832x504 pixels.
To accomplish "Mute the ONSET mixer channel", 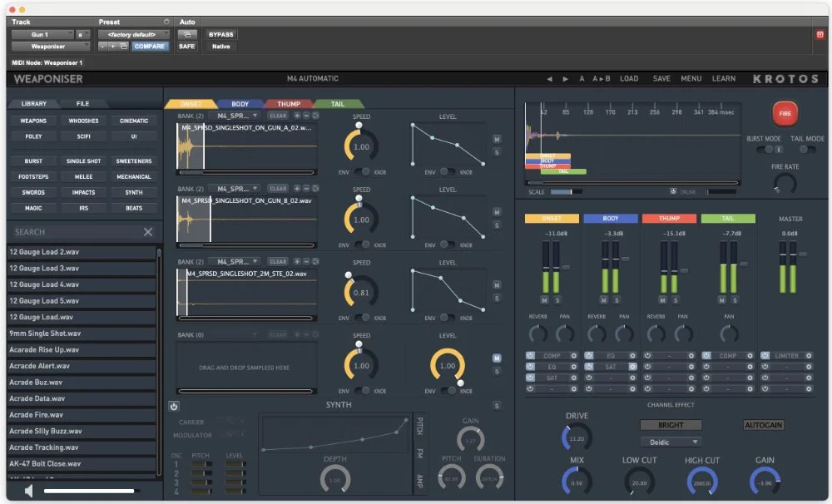I will point(544,300).
